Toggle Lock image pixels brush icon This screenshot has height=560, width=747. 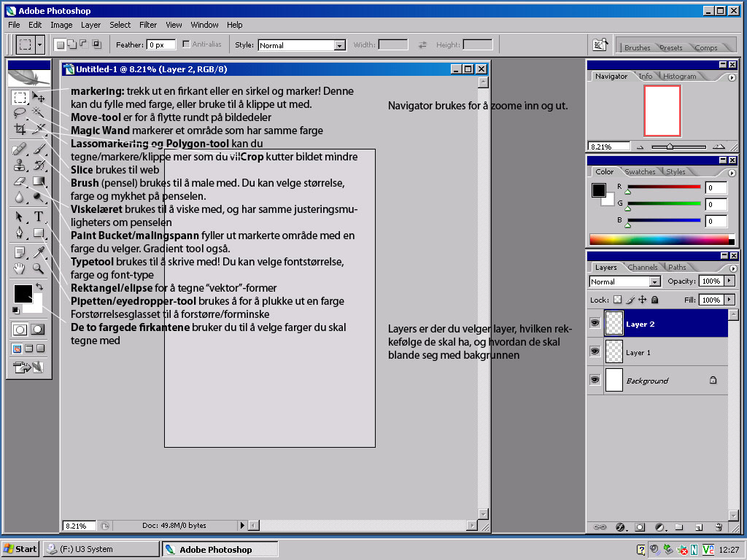[630, 300]
